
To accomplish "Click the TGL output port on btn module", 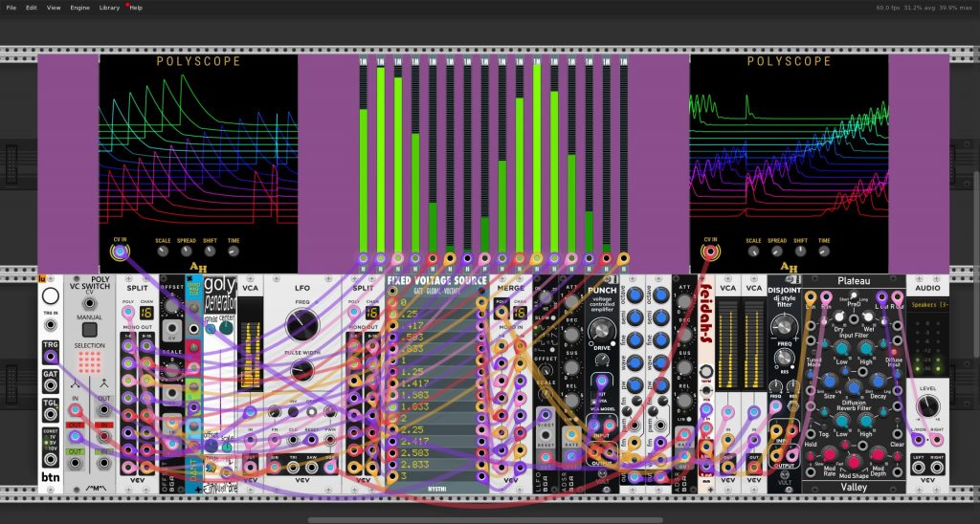I will point(51,413).
